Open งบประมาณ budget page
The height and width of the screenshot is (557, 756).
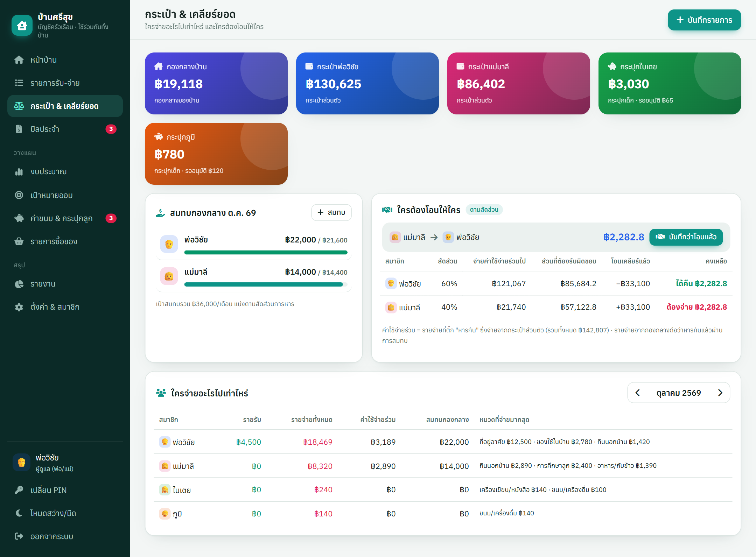(x=65, y=172)
